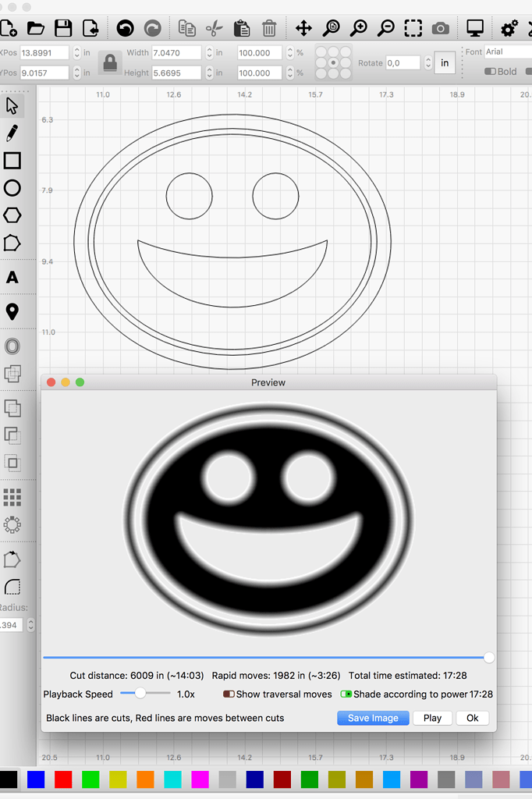The image size is (532, 799).
Task: Choose the frame selection dashed box icon
Action: (413, 28)
